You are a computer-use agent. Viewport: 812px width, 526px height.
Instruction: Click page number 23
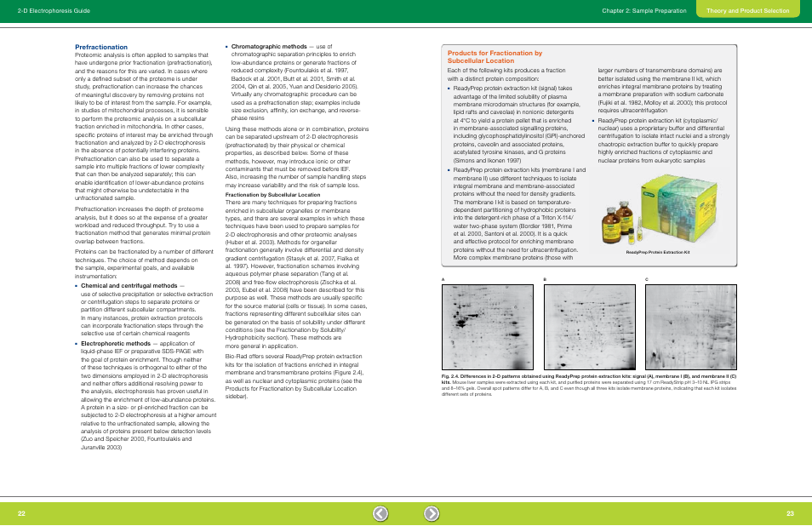coord(790,513)
